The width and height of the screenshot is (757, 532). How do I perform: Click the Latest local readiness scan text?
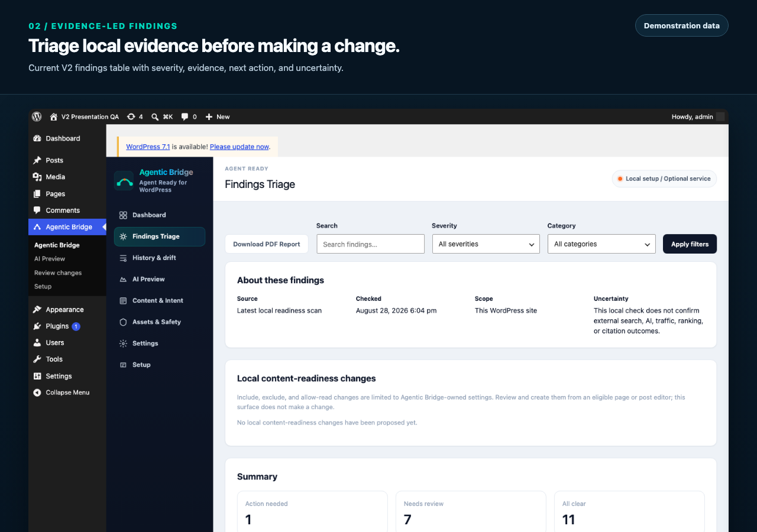point(279,310)
